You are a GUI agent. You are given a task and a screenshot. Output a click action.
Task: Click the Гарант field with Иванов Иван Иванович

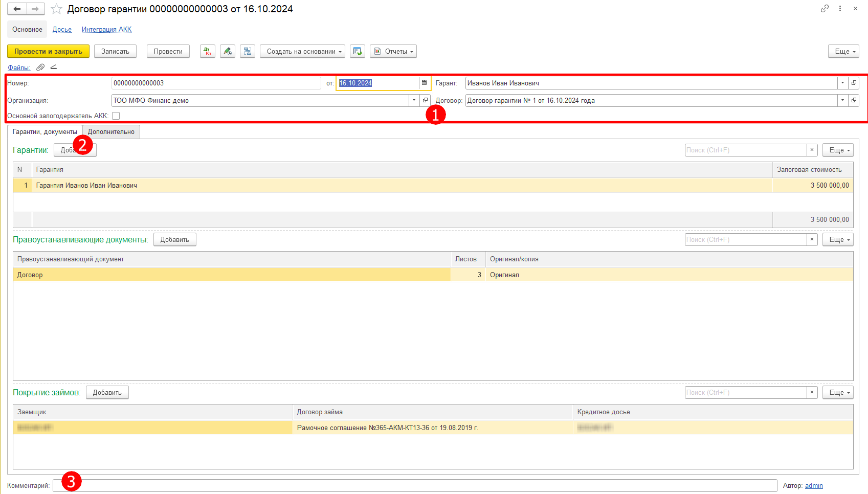651,83
